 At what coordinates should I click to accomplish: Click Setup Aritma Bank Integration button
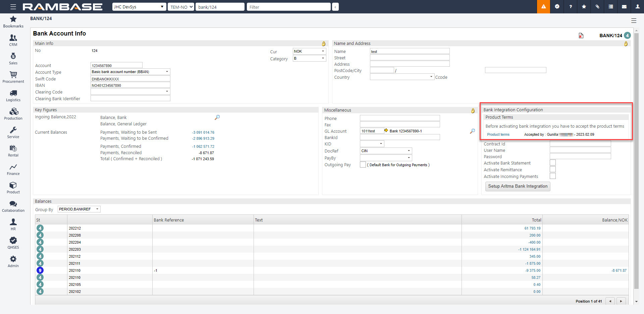pyautogui.click(x=518, y=186)
